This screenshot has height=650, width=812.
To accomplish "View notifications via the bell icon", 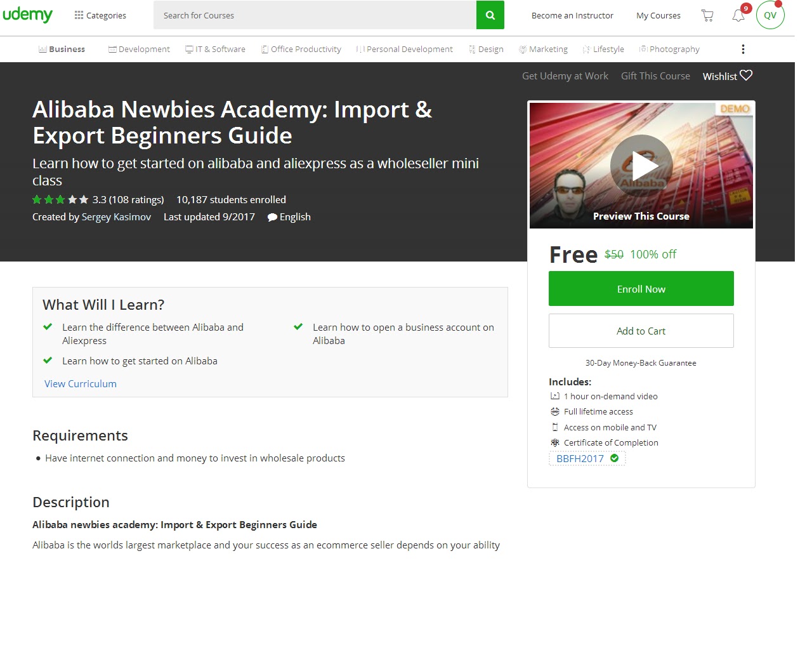I will 738,15.
